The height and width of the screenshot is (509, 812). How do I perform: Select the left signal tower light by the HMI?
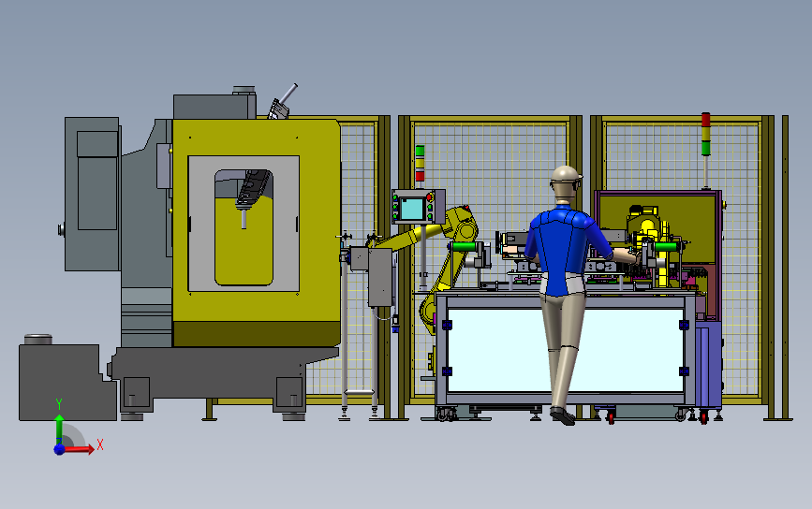[420, 164]
